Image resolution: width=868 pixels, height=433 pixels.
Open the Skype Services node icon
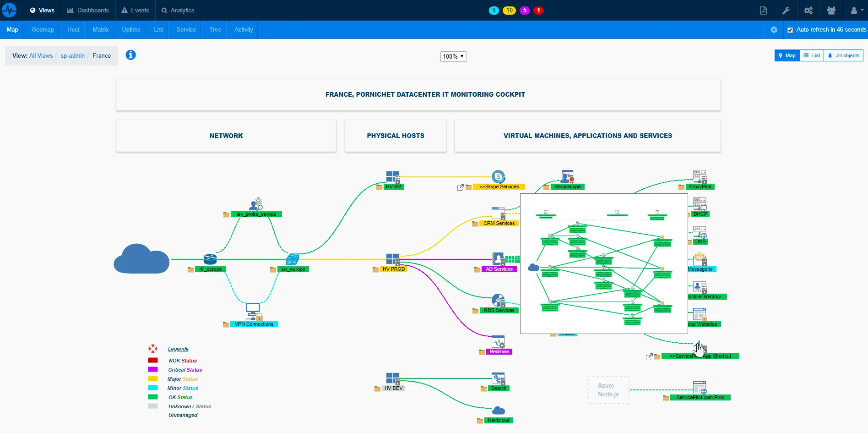499,176
